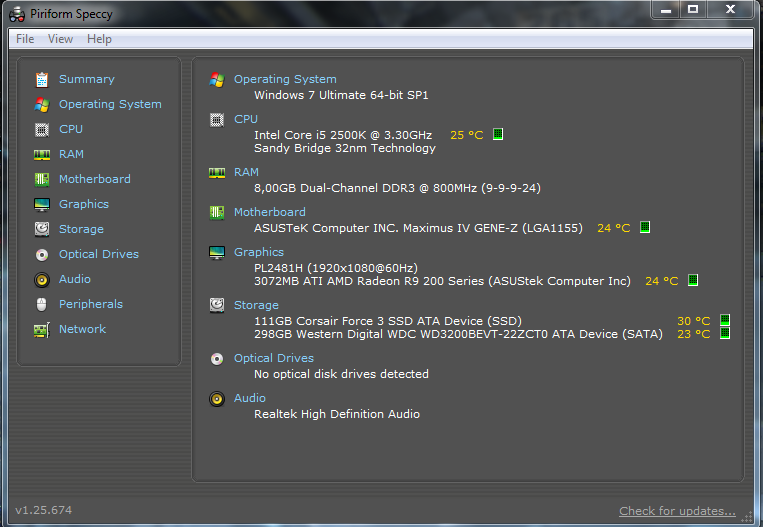Click the CPU heading link in main panel
763x527 pixels.
point(246,119)
